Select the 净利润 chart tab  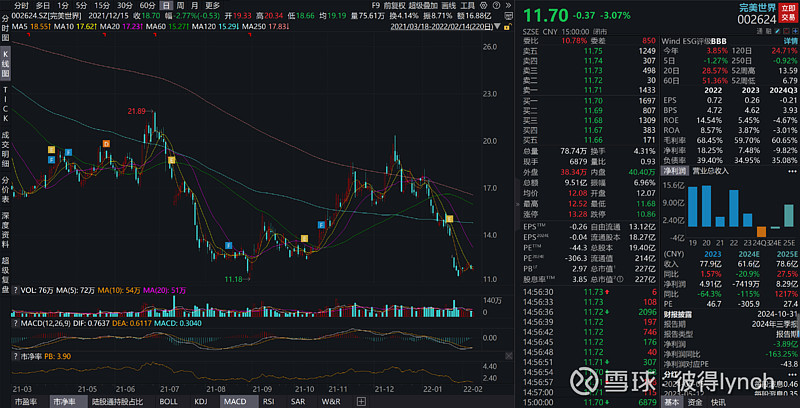[674, 171]
